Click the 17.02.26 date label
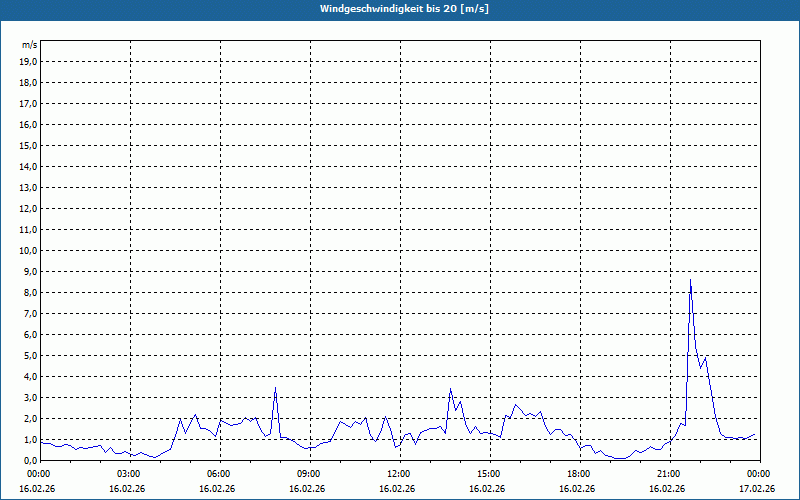Viewport: 800px width, 500px height. [x=757, y=489]
